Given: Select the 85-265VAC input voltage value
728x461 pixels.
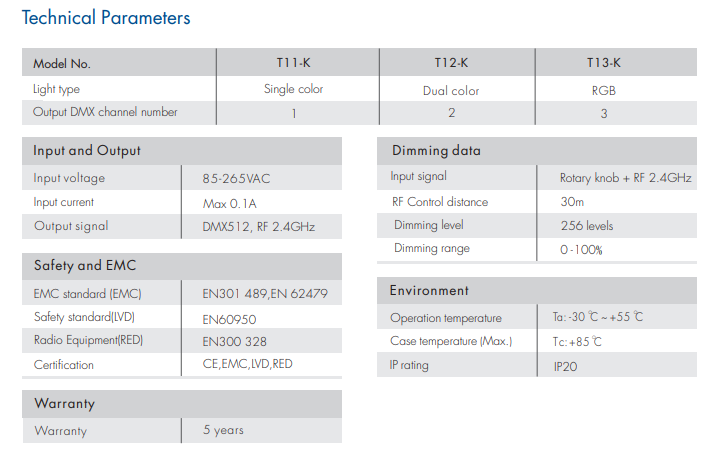Looking at the screenshot, I should tap(236, 179).
